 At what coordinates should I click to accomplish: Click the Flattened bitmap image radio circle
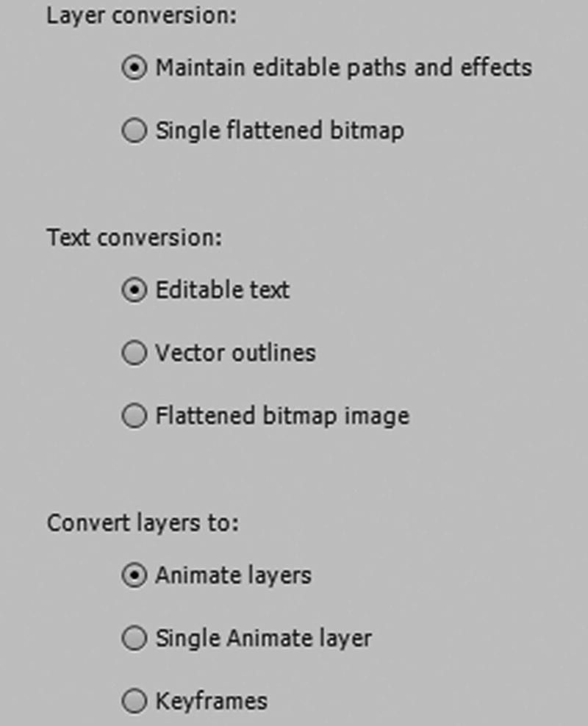135,415
